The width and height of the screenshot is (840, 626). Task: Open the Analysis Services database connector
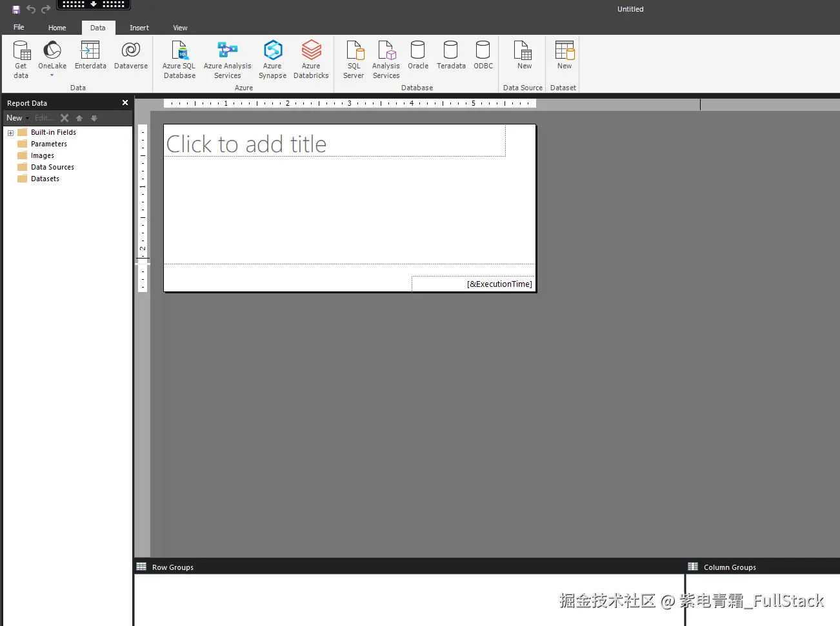(x=386, y=59)
